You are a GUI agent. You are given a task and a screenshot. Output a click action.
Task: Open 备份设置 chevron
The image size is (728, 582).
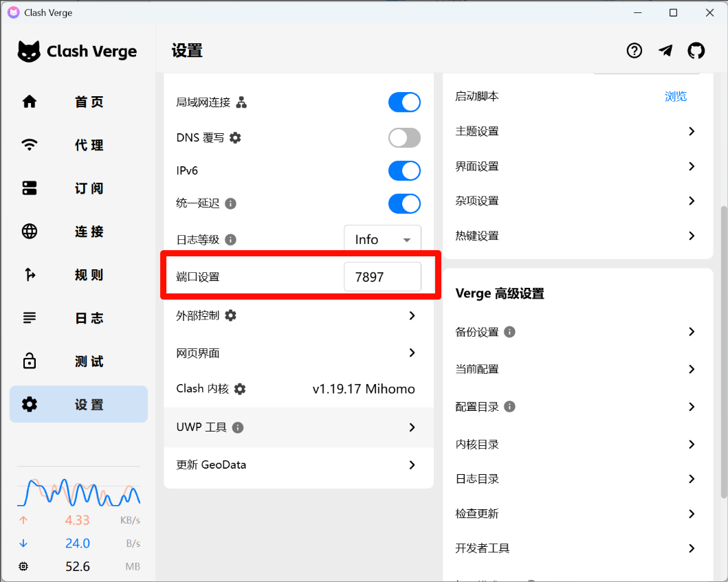coord(692,332)
